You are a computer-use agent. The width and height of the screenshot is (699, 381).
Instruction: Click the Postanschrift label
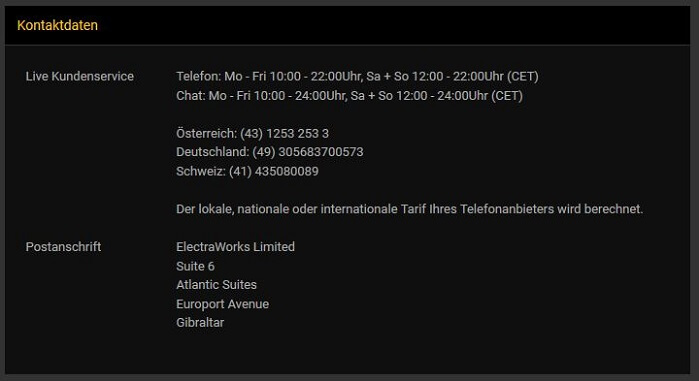63,246
